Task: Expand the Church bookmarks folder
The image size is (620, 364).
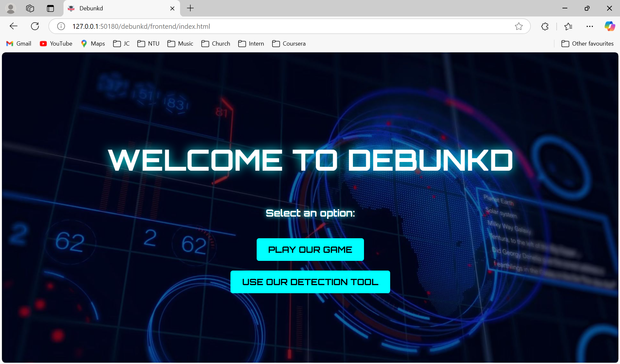Action: [x=216, y=44]
